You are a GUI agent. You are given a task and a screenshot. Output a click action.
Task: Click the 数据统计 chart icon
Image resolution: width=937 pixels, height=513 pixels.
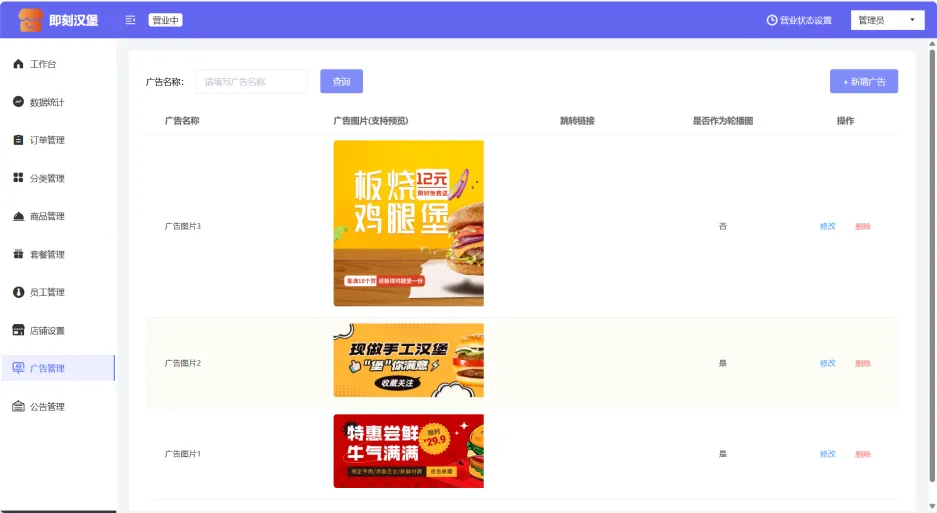[18, 102]
